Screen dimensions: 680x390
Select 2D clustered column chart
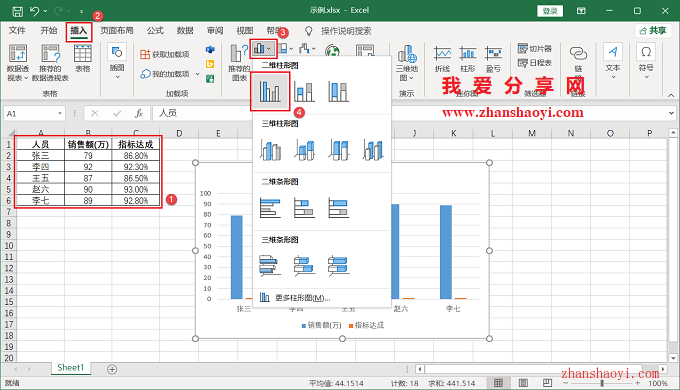[270, 91]
